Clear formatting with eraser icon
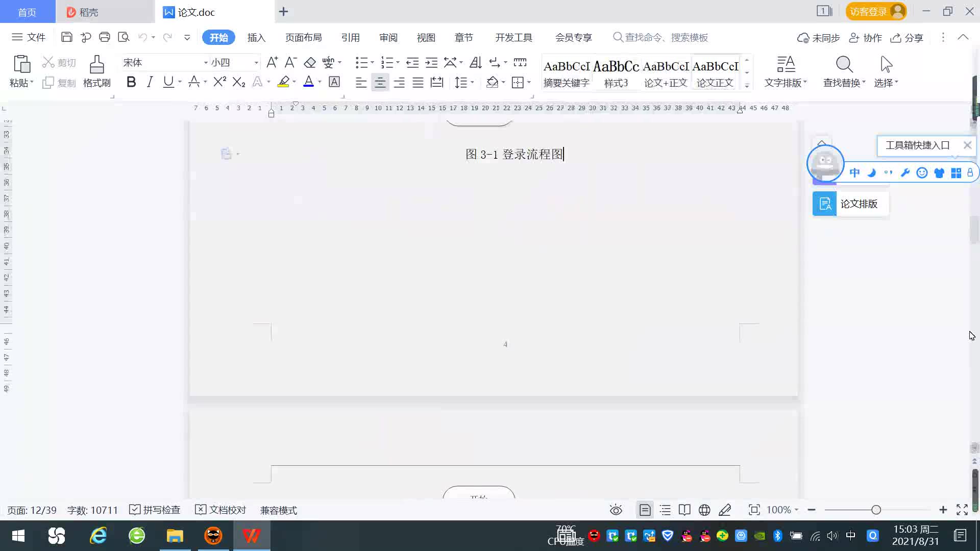980x551 pixels. (310, 62)
